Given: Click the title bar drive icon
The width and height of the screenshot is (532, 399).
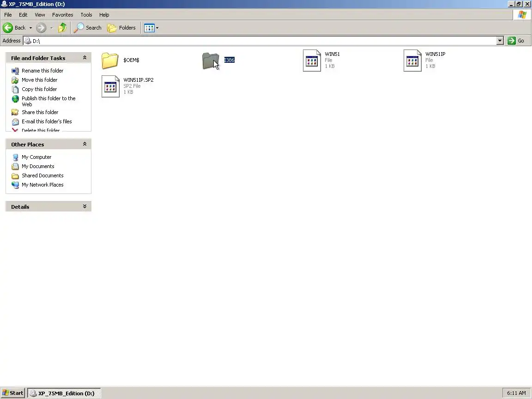Looking at the screenshot, I should (x=4, y=4).
